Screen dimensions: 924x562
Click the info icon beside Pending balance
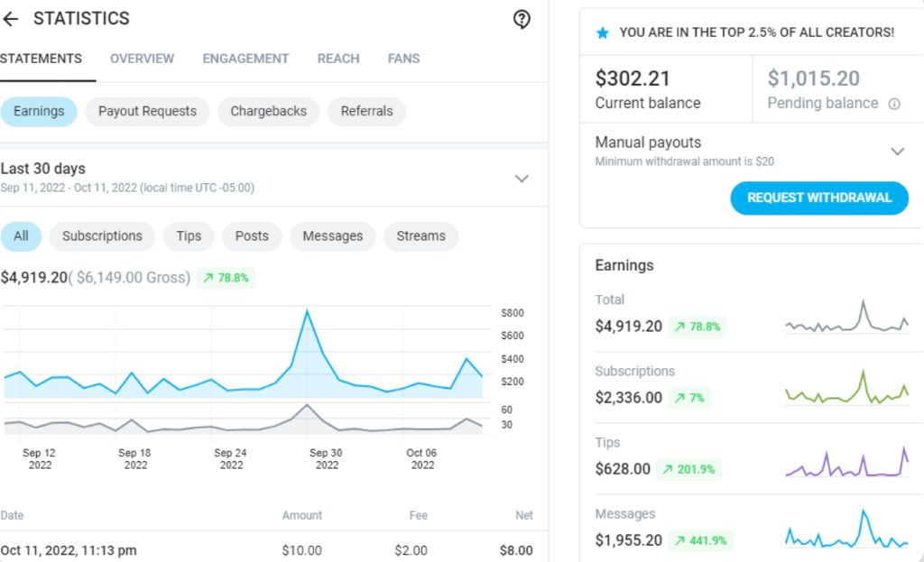click(893, 103)
